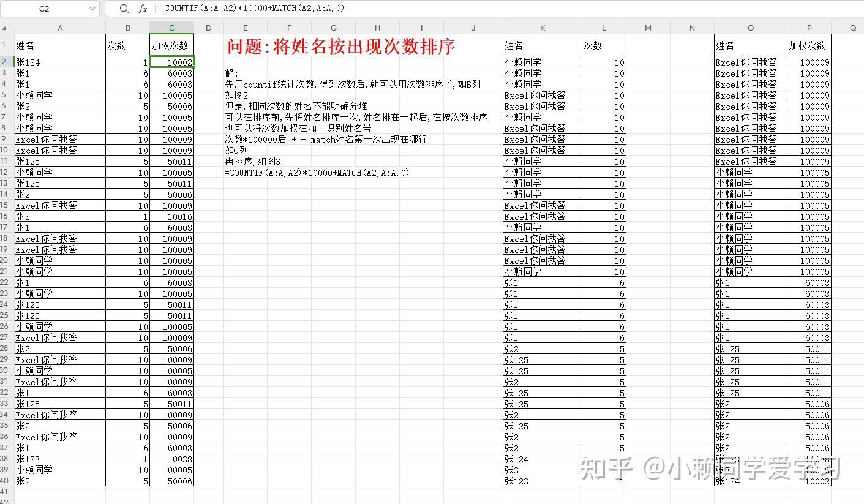Screen dimensions: 864x504
Task: Click cell L22 with value 6
Action: click(x=604, y=282)
